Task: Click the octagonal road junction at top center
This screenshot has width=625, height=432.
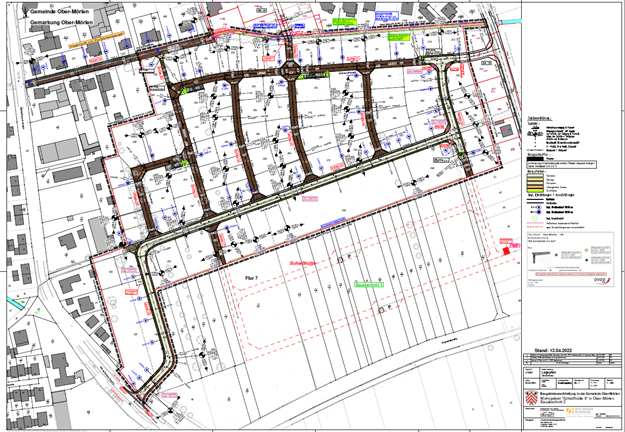Action: point(292,68)
